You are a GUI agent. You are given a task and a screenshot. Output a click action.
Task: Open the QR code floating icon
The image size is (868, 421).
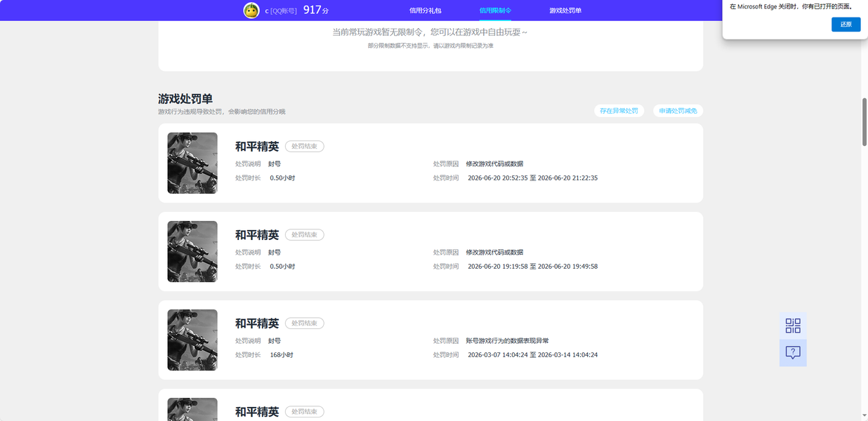click(x=793, y=326)
